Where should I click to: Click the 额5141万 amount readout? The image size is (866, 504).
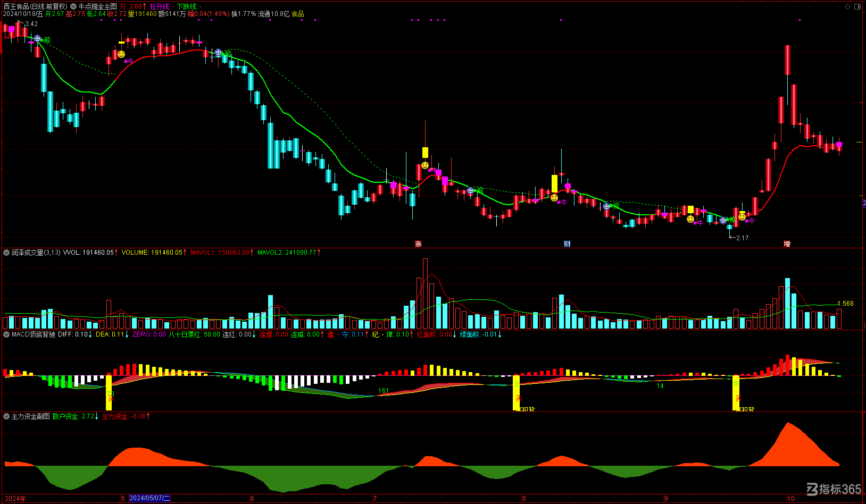(x=172, y=14)
